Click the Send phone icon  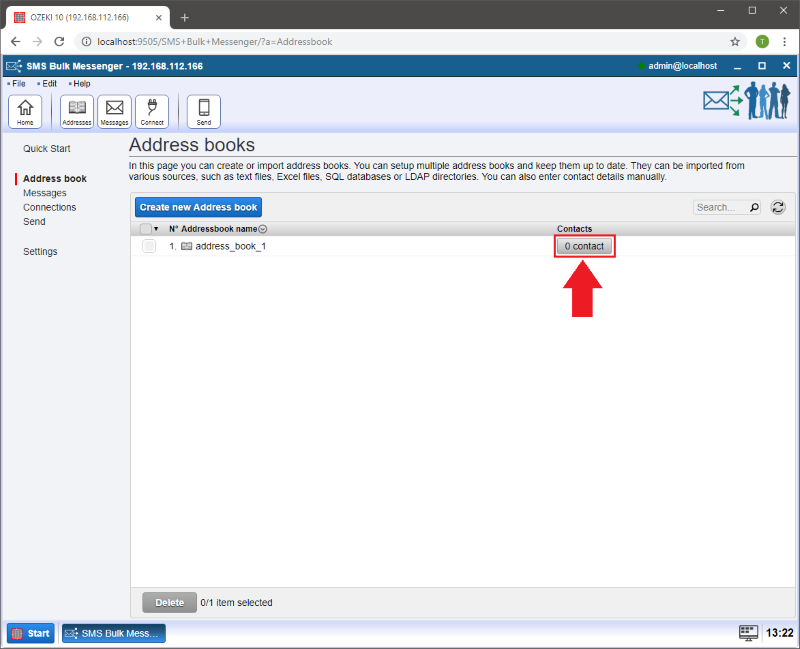tap(204, 111)
